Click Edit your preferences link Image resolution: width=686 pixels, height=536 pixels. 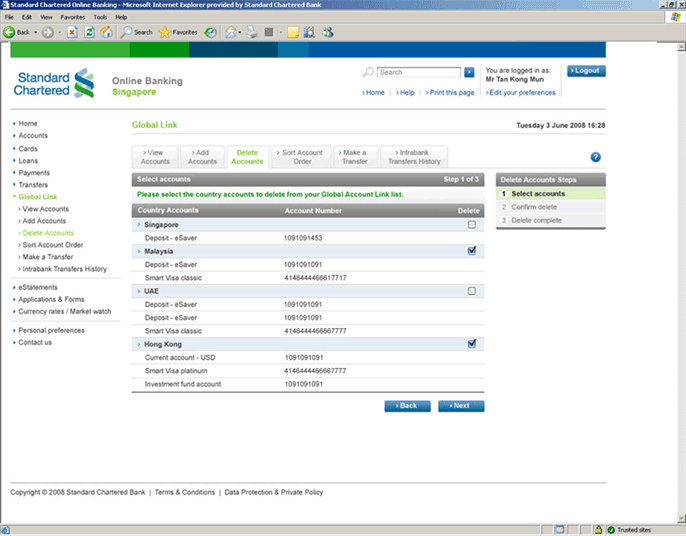point(521,92)
